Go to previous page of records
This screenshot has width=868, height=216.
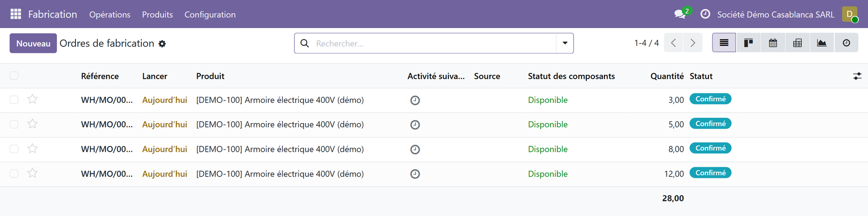[x=674, y=43]
